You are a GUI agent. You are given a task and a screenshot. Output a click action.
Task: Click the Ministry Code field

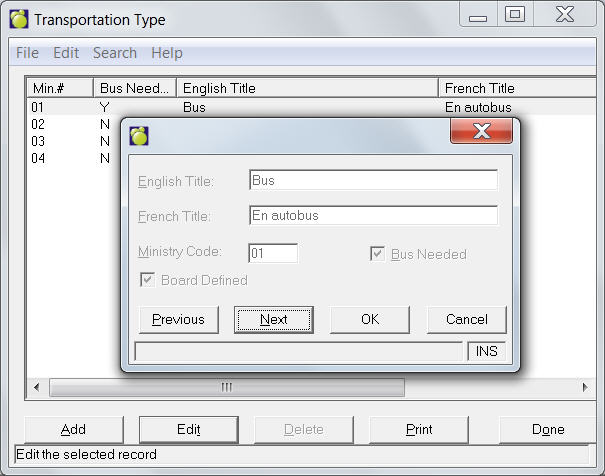click(x=273, y=253)
